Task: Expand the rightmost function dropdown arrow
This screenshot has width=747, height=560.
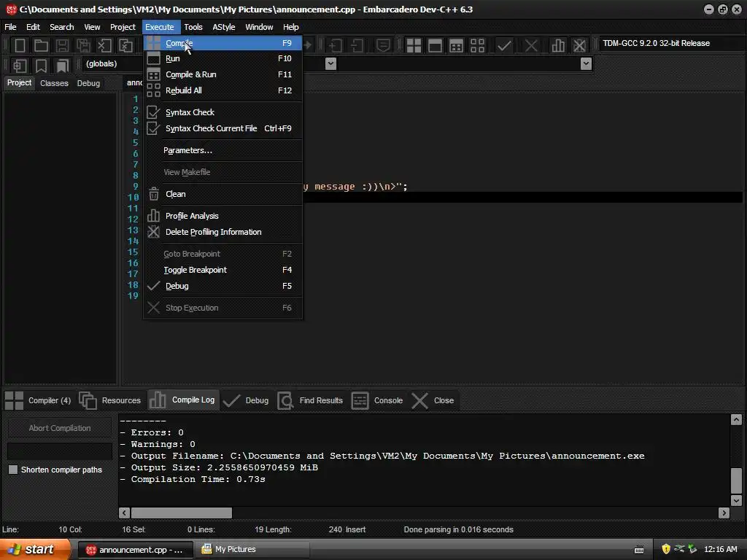Action: pos(586,63)
